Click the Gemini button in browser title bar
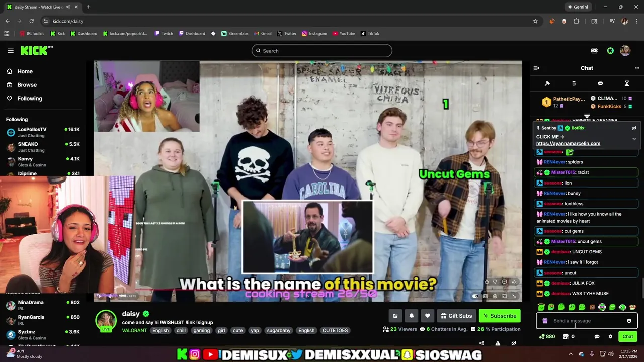Viewport: 644px width, 362px height. pos(578,7)
